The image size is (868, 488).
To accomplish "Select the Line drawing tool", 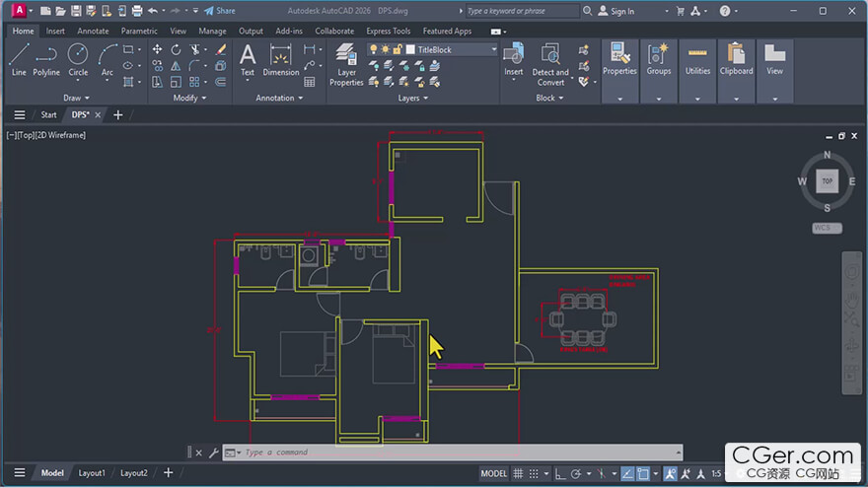I will tap(19, 60).
